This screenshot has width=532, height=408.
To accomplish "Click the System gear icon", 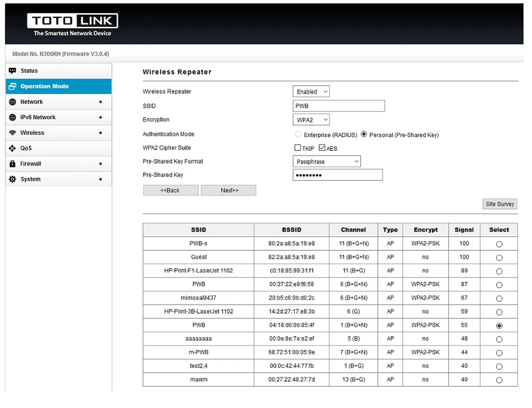I will (x=13, y=179).
